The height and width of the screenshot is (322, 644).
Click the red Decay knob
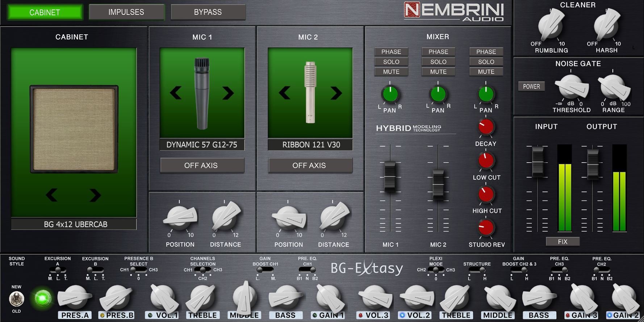[x=486, y=127]
